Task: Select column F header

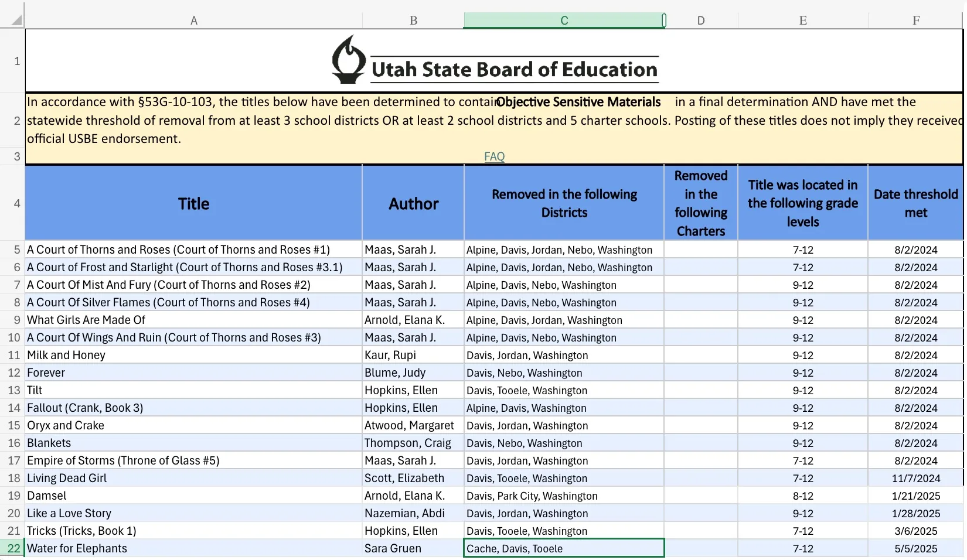Action: (916, 21)
